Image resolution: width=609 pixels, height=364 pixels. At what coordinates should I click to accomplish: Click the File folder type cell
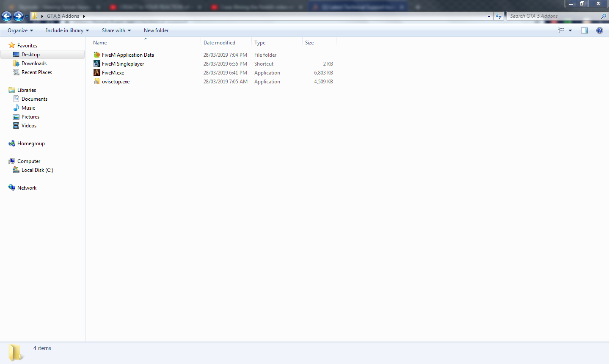[265, 55]
